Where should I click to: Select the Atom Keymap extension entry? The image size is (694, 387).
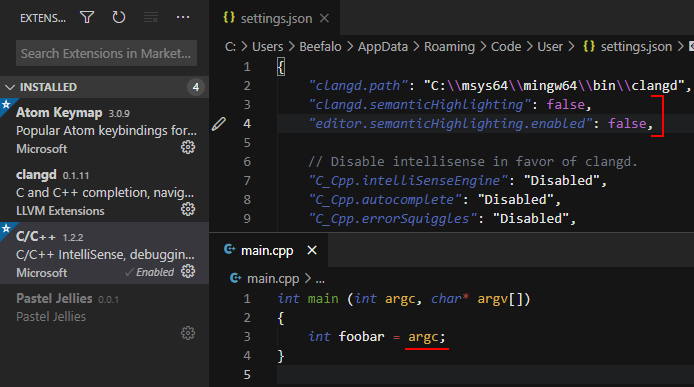(104, 129)
